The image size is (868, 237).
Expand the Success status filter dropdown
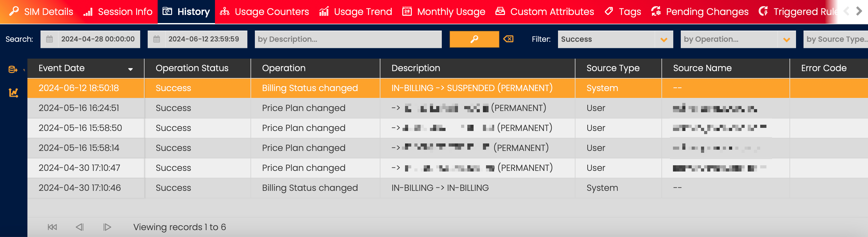point(664,39)
